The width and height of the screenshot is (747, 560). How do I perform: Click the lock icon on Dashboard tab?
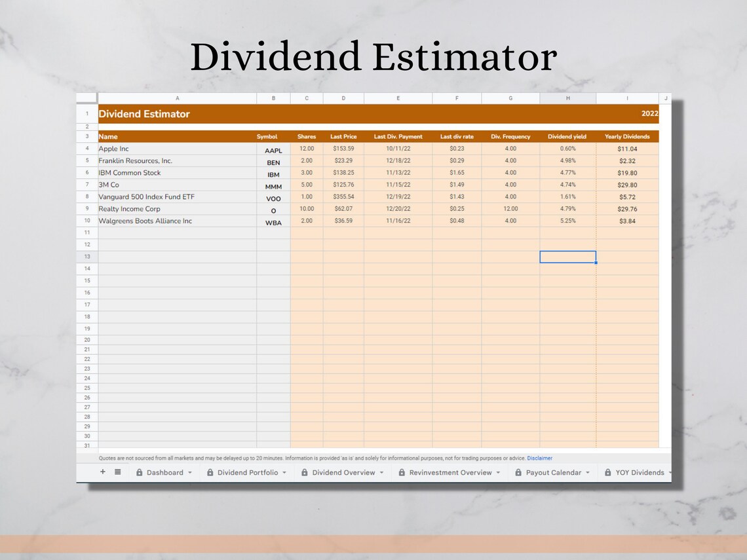[x=140, y=472]
